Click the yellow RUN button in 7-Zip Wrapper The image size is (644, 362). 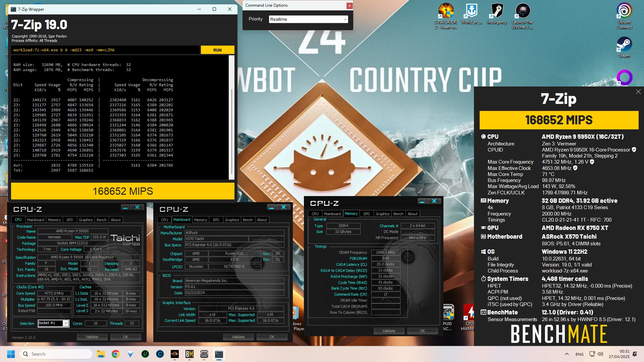(x=217, y=50)
